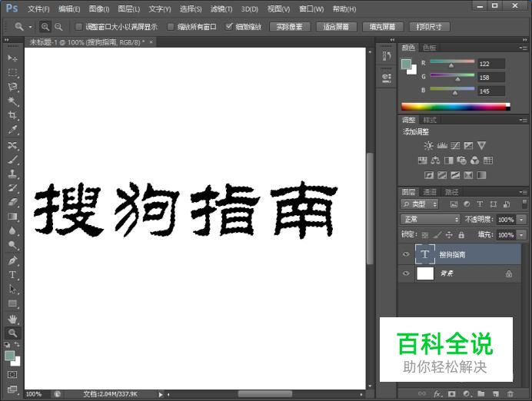Add Brightness/Contrast adjustment icon
532x401 pixels.
point(428,146)
